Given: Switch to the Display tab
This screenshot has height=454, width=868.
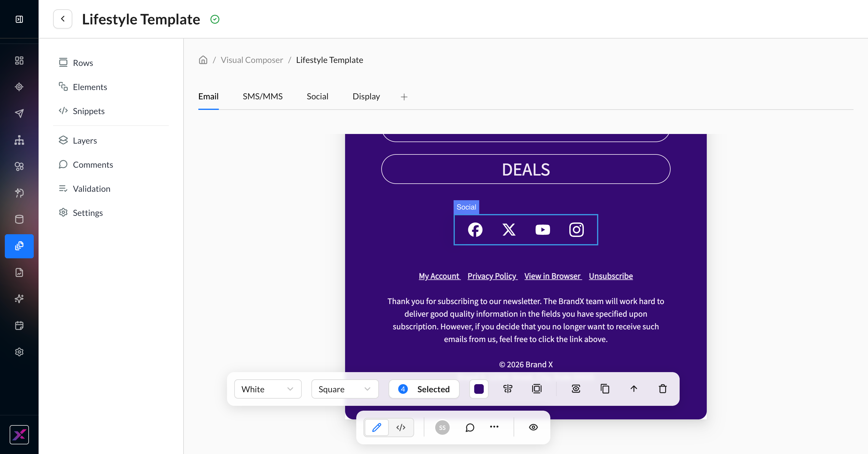Looking at the screenshot, I should click(x=366, y=97).
